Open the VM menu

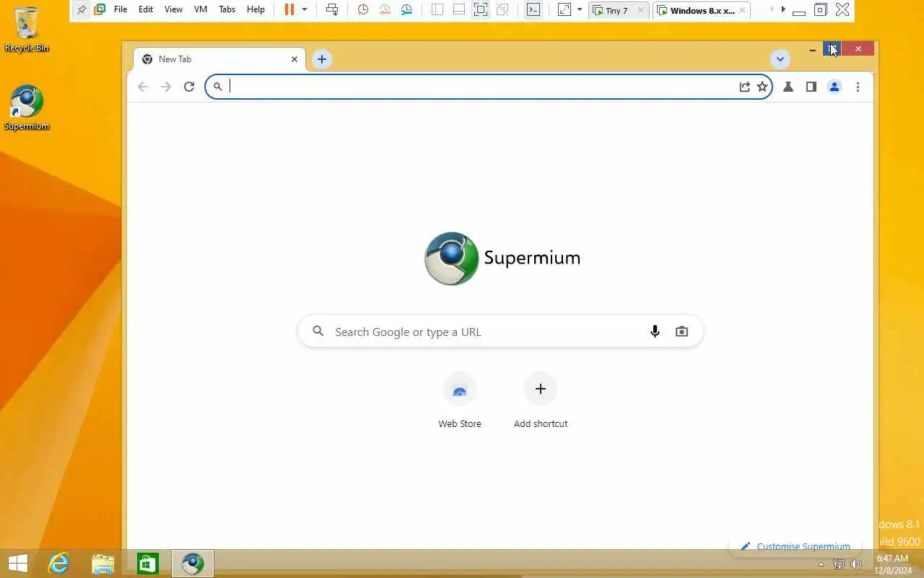pyautogui.click(x=201, y=9)
